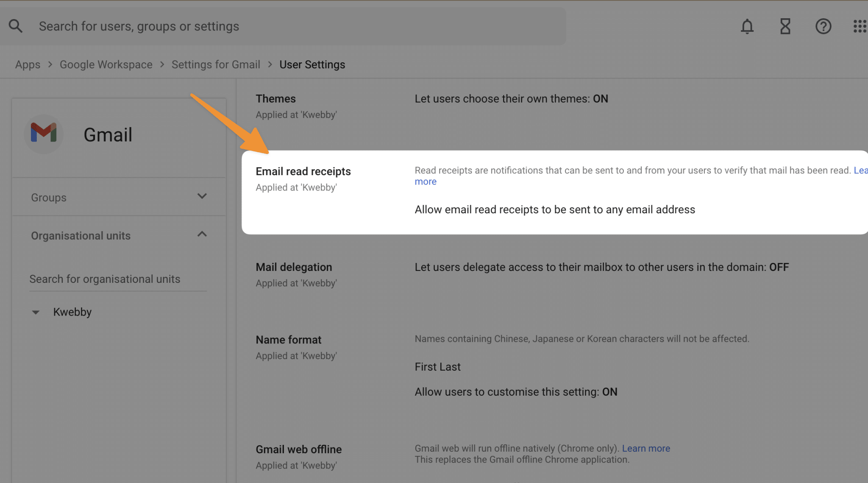Click the notifications bell

pyautogui.click(x=747, y=26)
